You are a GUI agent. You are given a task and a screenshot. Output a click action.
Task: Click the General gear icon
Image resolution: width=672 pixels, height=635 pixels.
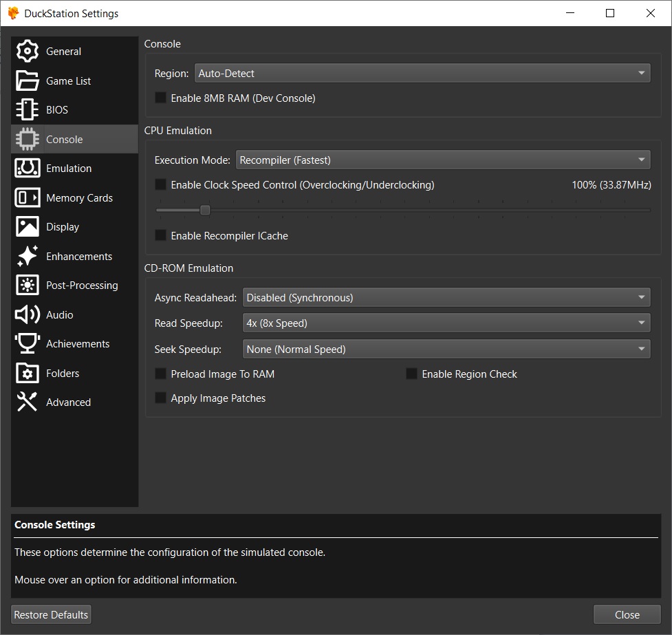(27, 51)
